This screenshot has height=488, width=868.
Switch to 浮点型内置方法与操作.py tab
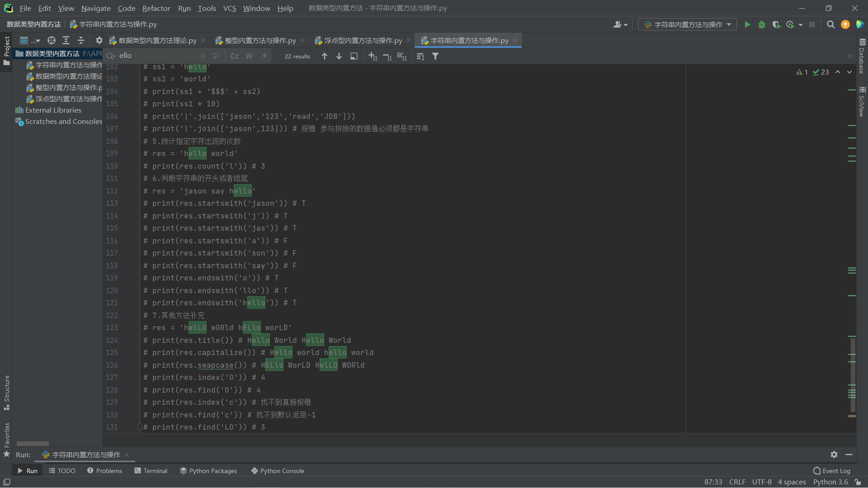(363, 40)
